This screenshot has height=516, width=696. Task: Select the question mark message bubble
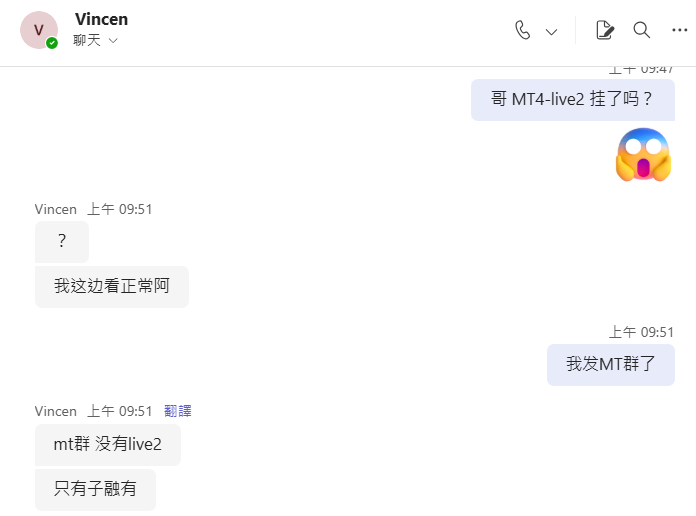(62, 241)
